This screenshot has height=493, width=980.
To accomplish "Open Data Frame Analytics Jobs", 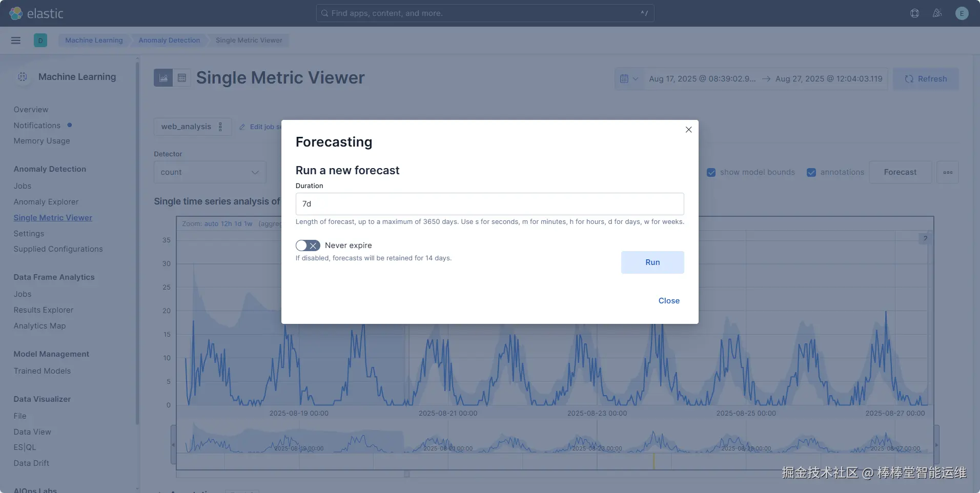I will (x=23, y=294).
